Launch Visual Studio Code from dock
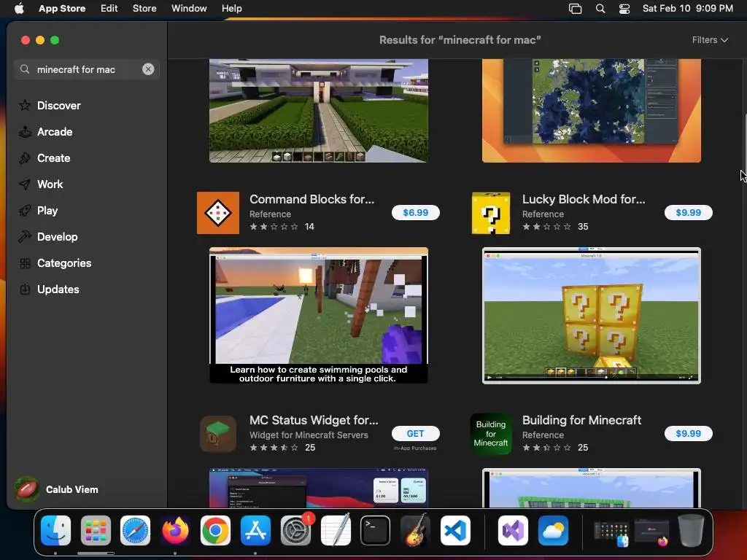The image size is (747, 560). (x=455, y=530)
